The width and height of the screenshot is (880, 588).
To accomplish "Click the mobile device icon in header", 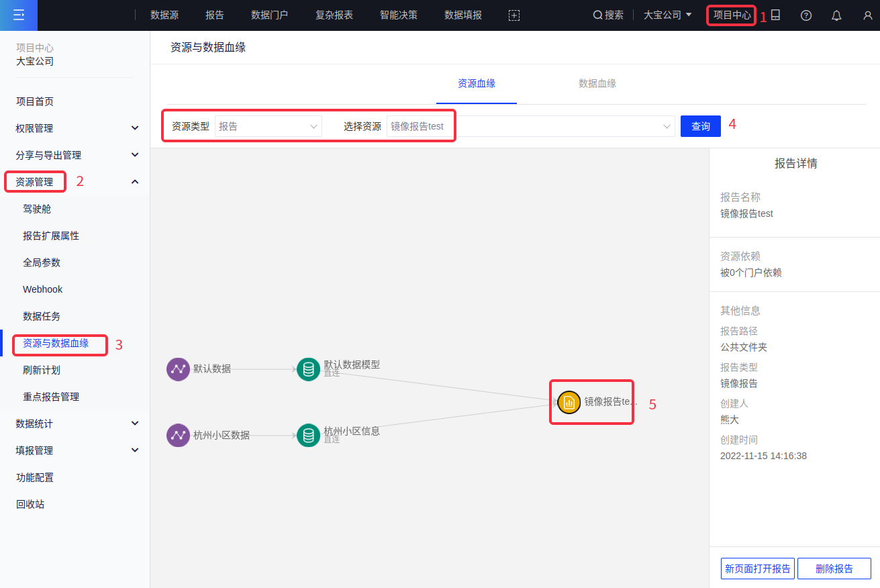I will [775, 15].
